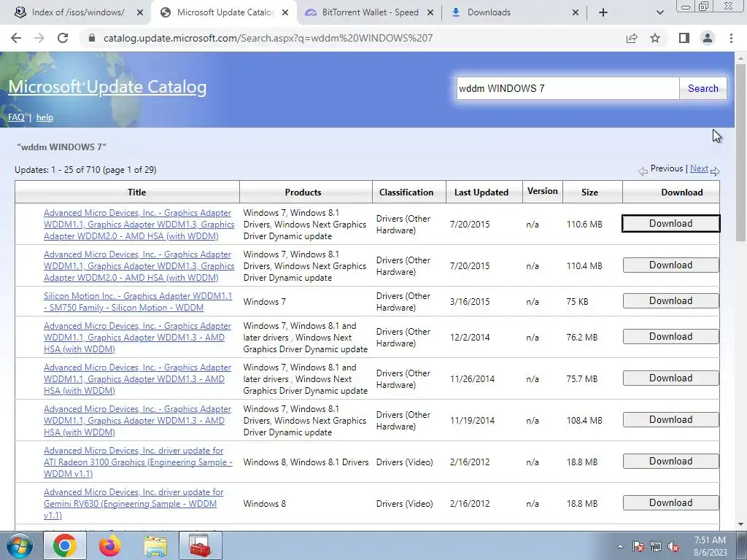
Task: Bookmark this page with star icon
Action: [x=655, y=38]
